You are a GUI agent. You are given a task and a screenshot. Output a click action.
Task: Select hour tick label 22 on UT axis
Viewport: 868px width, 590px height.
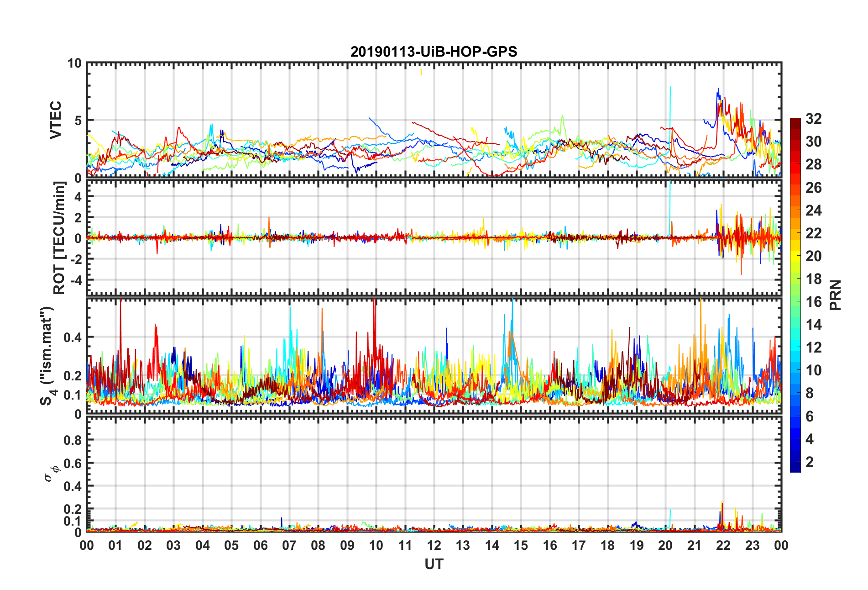[x=723, y=545]
